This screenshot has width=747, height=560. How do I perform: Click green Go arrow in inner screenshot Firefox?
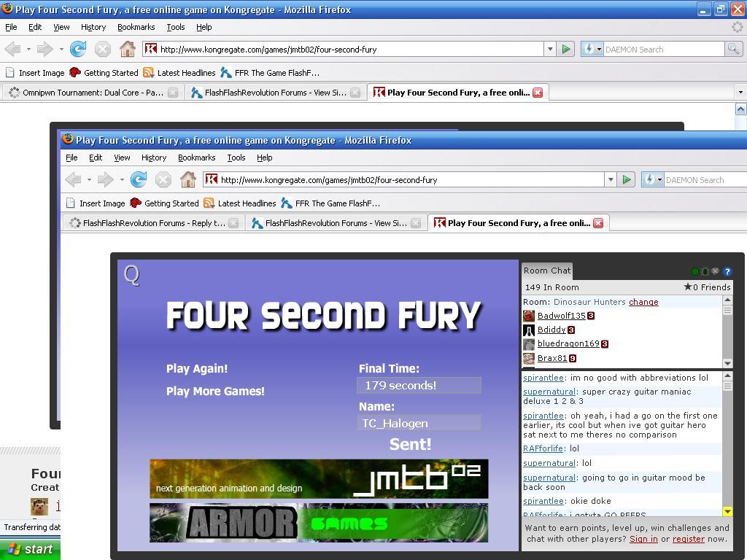coord(626,179)
